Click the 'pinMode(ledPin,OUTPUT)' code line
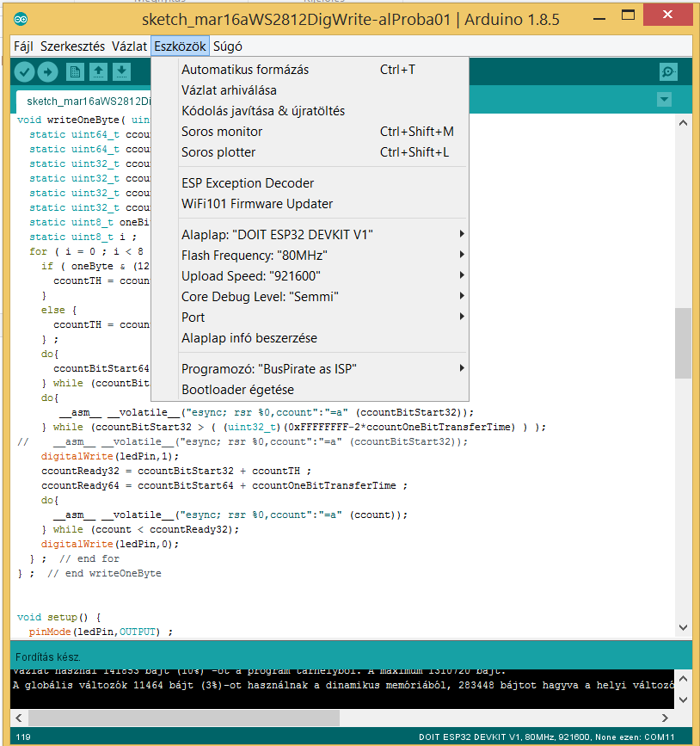This screenshot has width=700, height=746. pos(101,632)
